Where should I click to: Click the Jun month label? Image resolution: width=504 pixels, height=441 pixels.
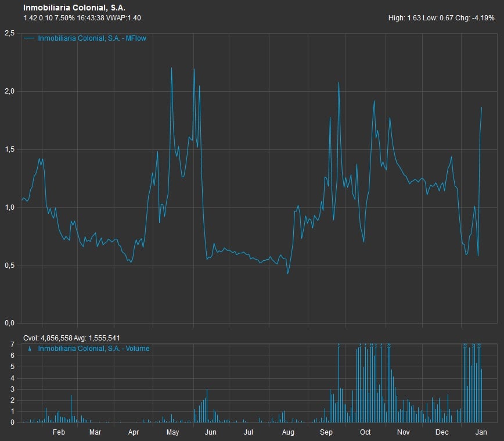211,432
